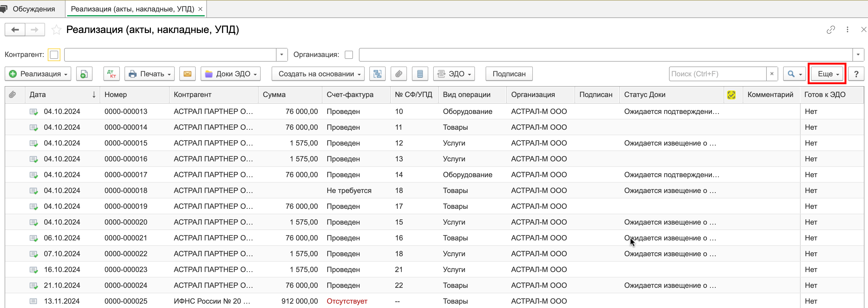Screen dimensions: 868x308
Task: Expand the Организация filter dropdown arrow
Action: tap(858, 55)
